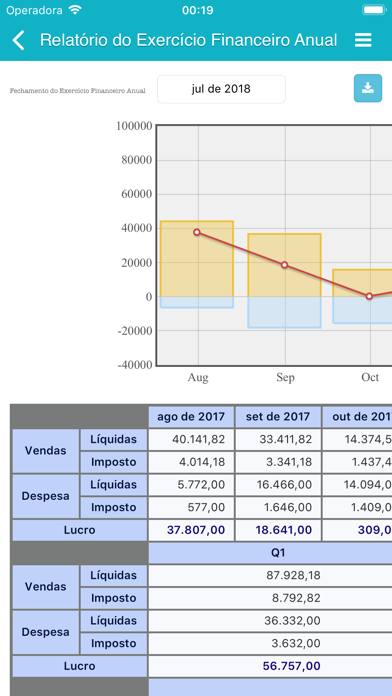Tap the back arrow icon
Image resolution: width=392 pixels, height=696 pixels.
[18, 40]
